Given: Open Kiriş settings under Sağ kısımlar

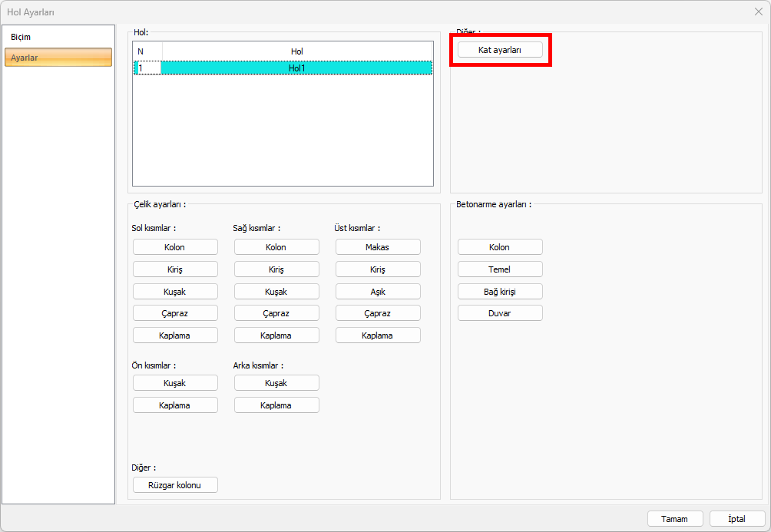Looking at the screenshot, I should coord(276,269).
